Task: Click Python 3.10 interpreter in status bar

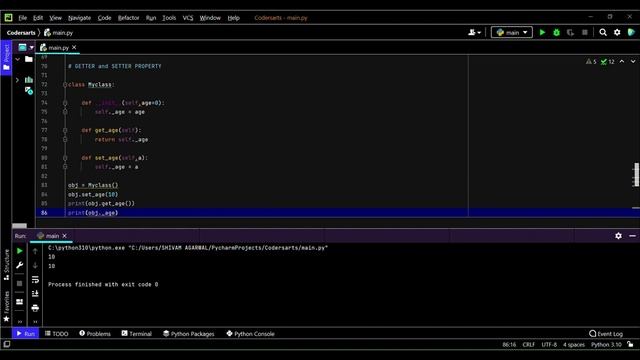Action: 606,344
